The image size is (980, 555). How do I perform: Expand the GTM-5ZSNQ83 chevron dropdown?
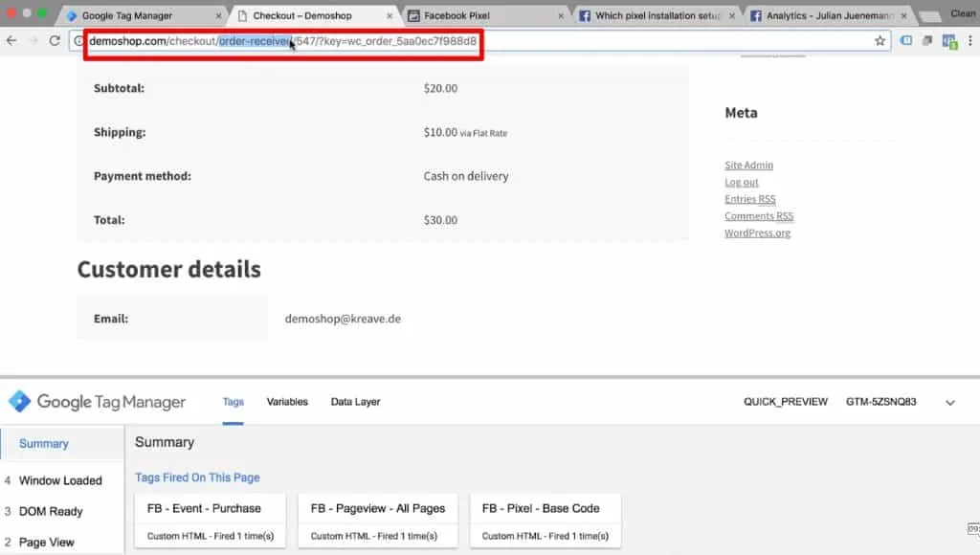tap(949, 402)
